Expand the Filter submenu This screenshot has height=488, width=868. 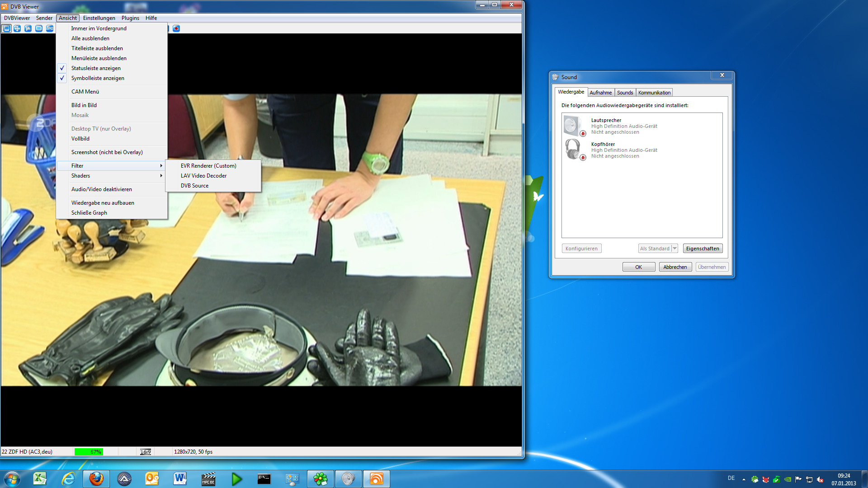pos(112,166)
